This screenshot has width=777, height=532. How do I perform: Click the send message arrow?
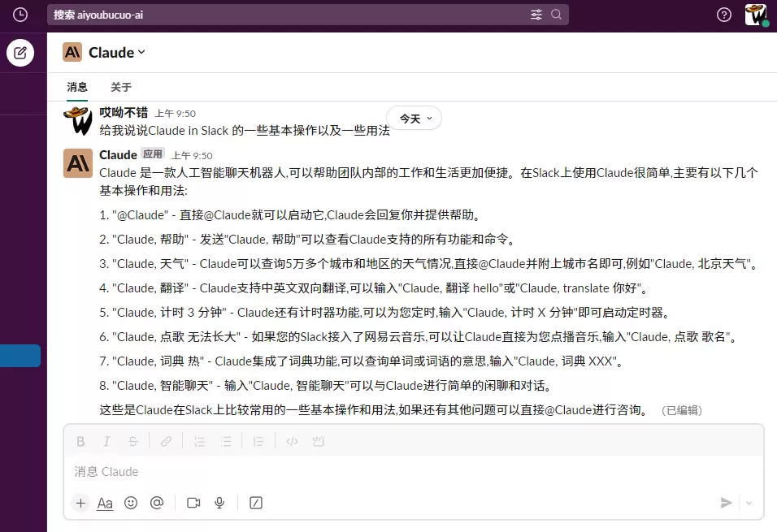[x=726, y=504]
